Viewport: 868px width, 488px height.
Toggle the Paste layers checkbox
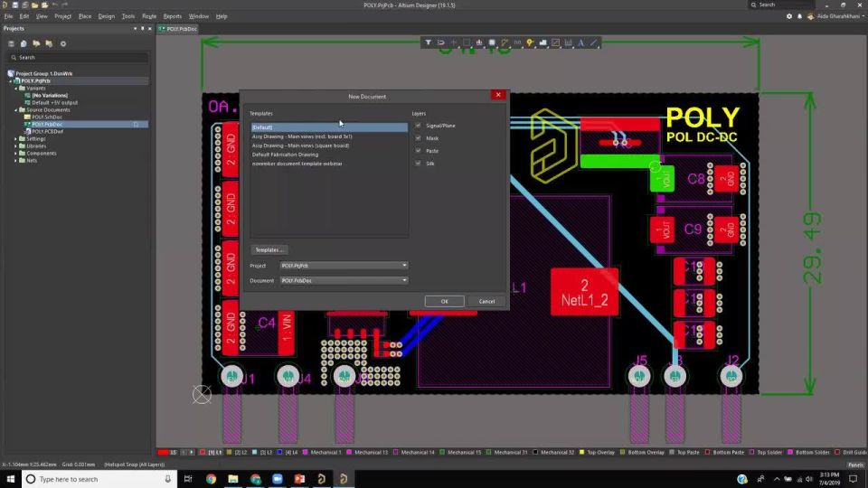(x=418, y=151)
